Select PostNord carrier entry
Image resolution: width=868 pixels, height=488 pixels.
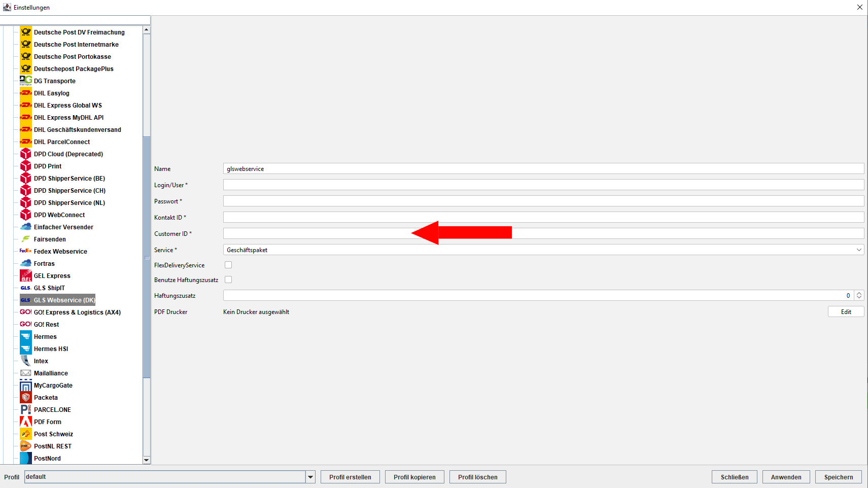tap(47, 458)
